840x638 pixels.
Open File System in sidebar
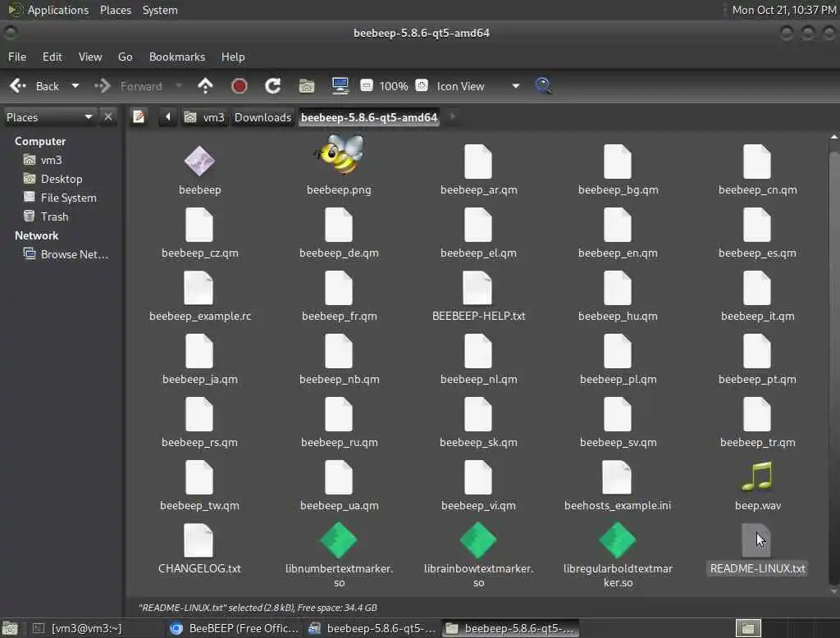click(68, 198)
